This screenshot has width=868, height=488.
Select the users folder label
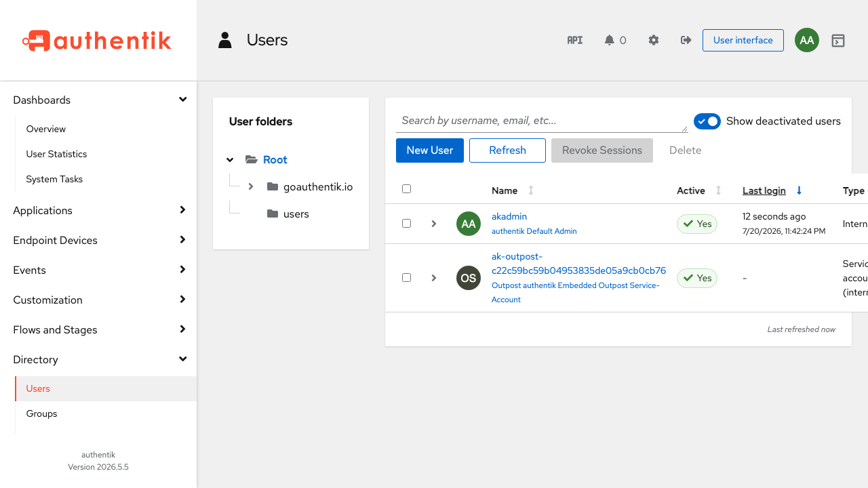pos(296,213)
